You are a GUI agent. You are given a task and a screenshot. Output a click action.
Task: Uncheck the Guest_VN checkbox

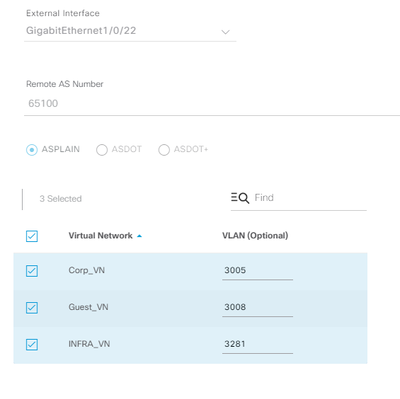point(32,308)
